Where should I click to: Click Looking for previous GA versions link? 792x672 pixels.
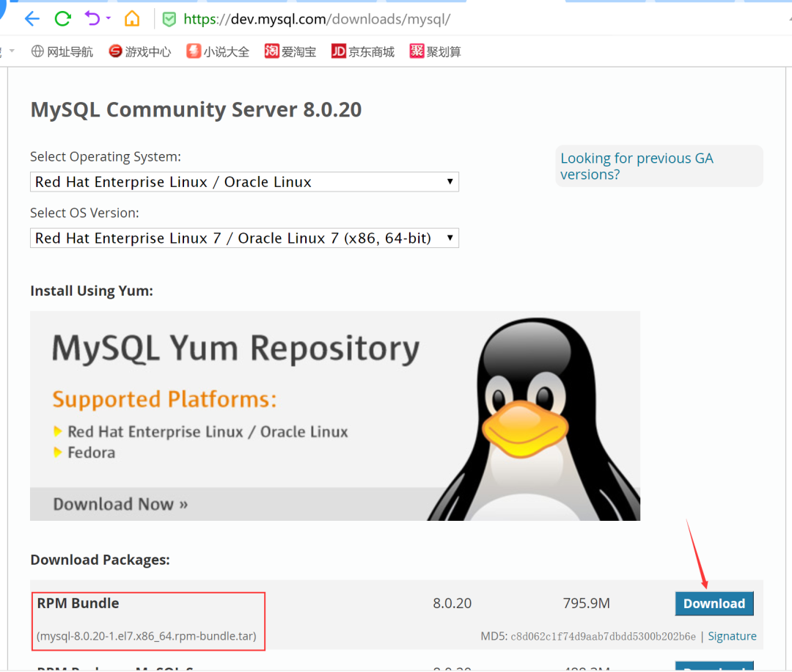tap(637, 167)
